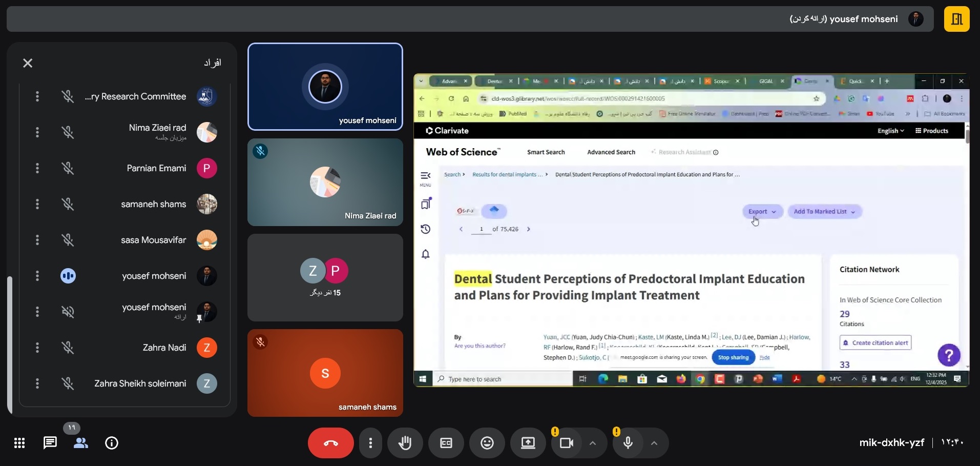Close the people panel
Viewport: 980px width, 466px height.
click(28, 63)
